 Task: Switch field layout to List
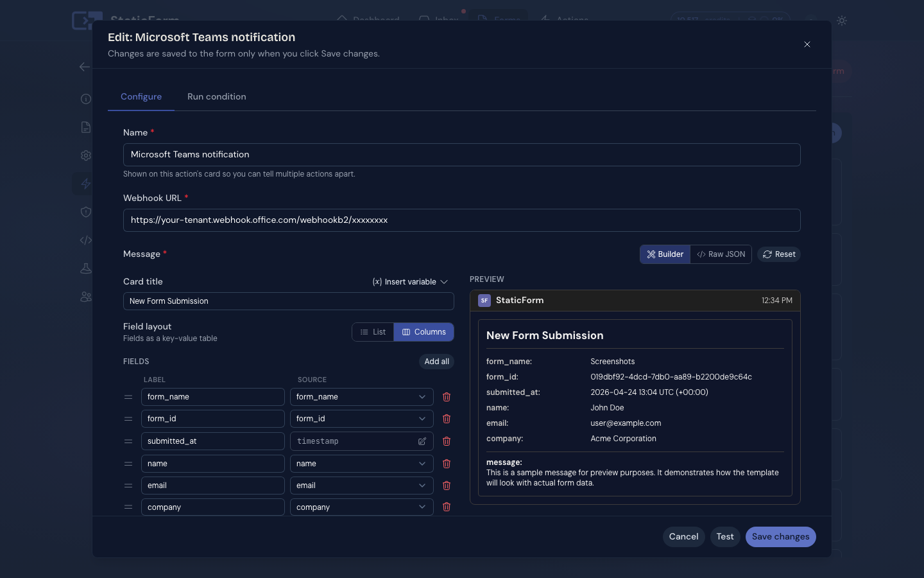tap(373, 332)
